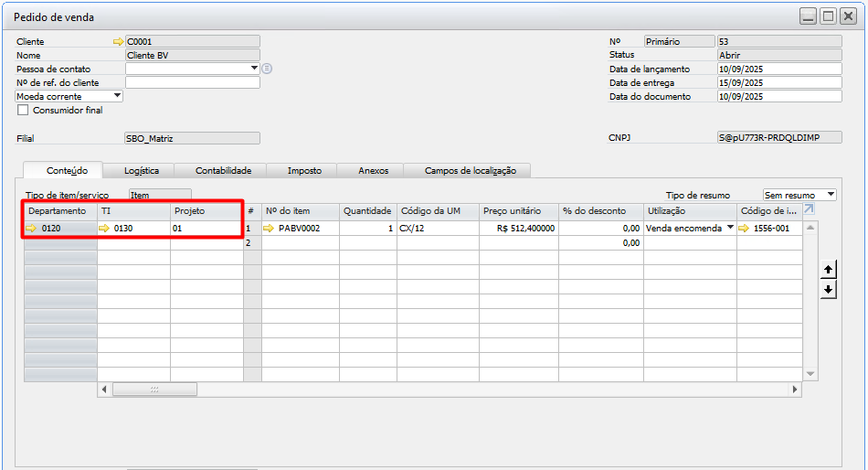
Task: Expand the table using the top-right corner icon
Action: tap(809, 210)
